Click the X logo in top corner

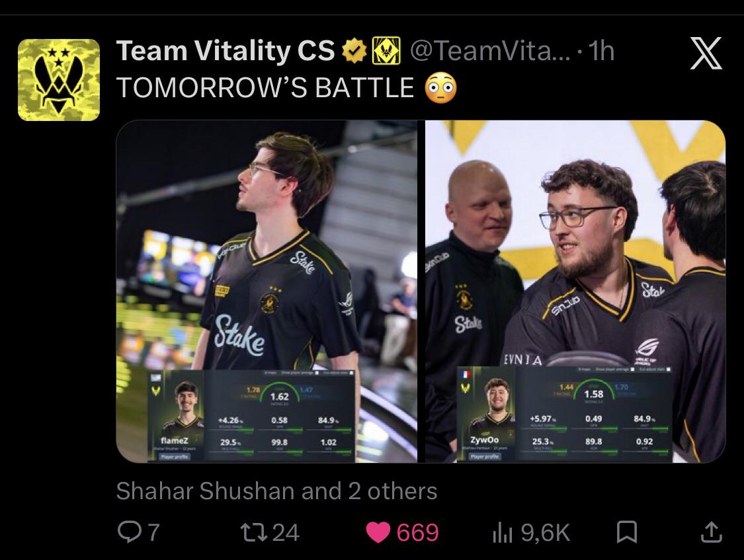706,53
